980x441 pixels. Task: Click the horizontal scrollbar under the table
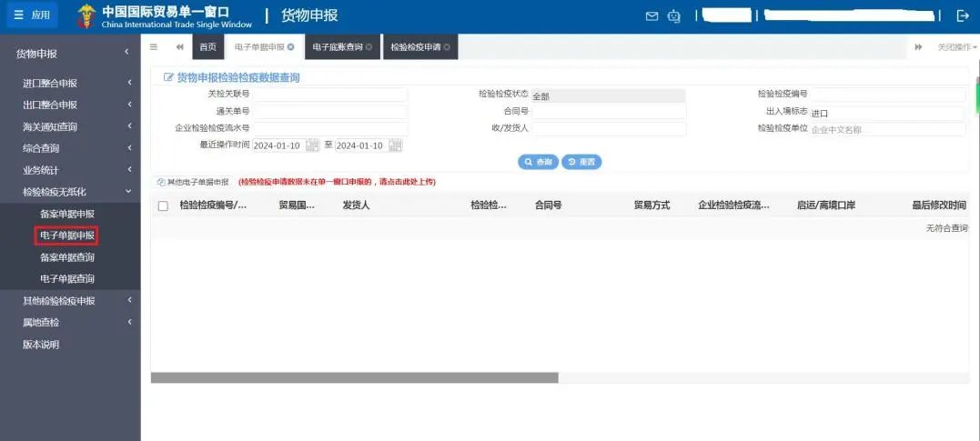pyautogui.click(x=354, y=377)
